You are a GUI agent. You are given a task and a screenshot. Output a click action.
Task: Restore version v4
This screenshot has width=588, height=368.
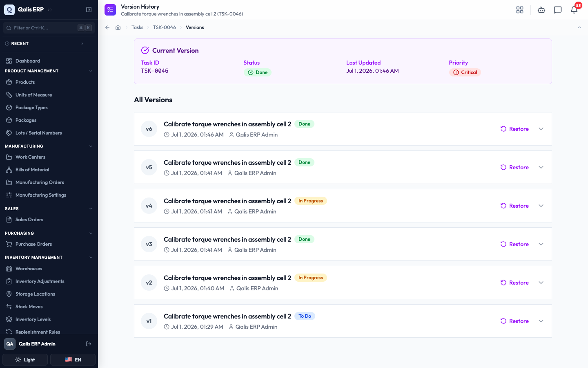pos(514,206)
